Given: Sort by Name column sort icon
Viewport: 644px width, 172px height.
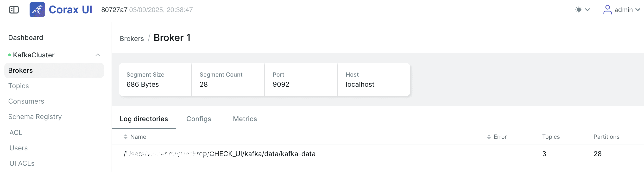Looking at the screenshot, I should coord(126,137).
